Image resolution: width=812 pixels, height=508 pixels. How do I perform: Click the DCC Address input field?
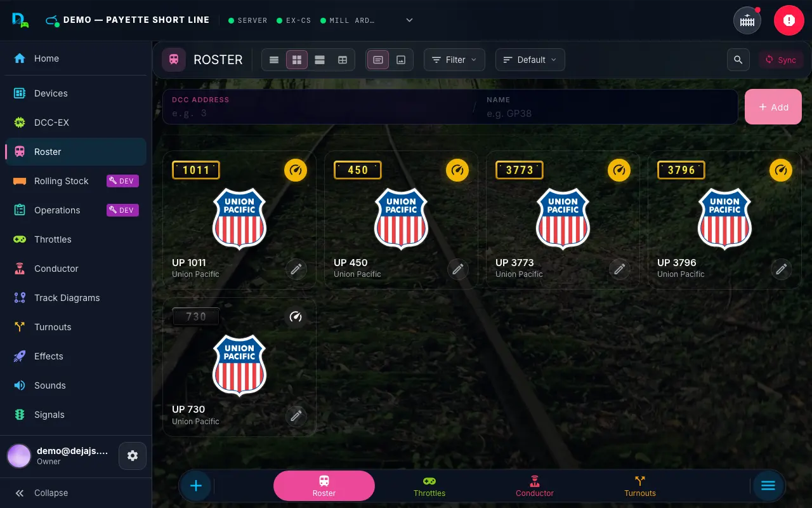(x=317, y=107)
